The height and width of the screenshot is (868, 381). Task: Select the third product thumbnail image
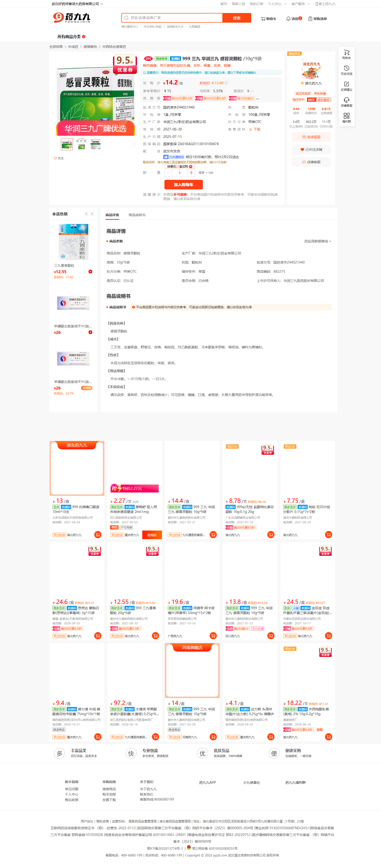tap(95, 144)
